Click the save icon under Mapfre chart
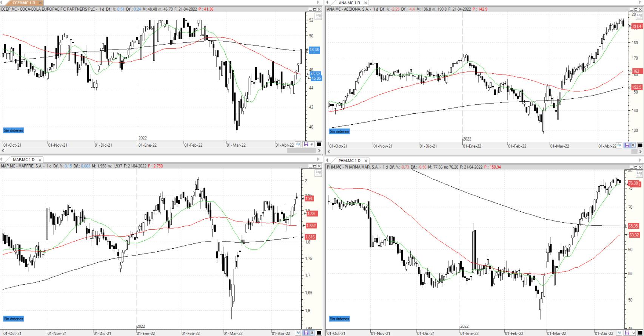The image size is (644, 336). point(306,333)
